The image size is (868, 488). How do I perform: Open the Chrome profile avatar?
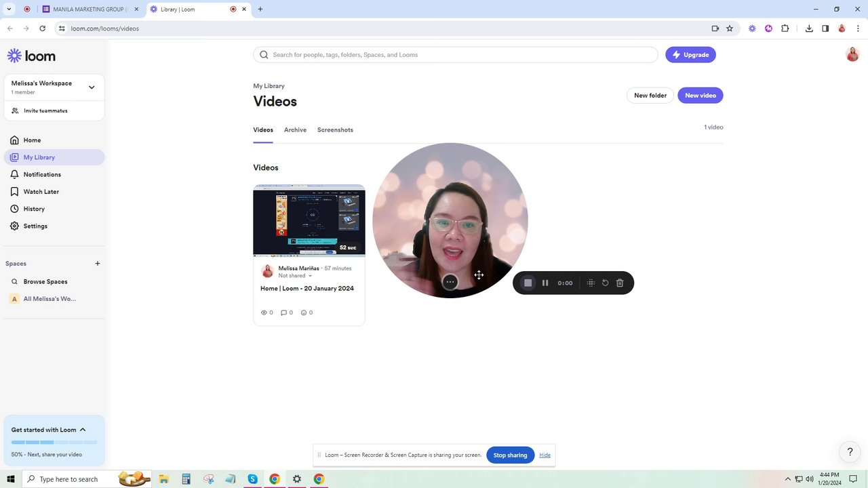coord(842,28)
